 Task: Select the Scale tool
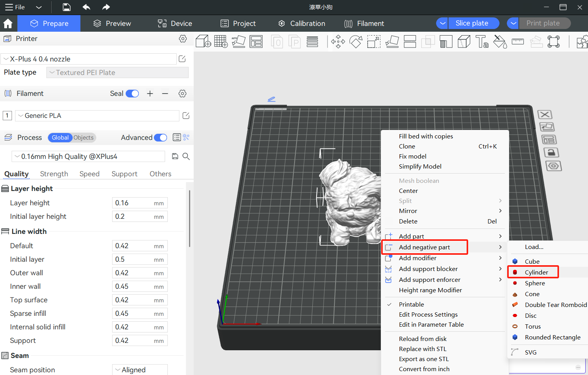374,41
